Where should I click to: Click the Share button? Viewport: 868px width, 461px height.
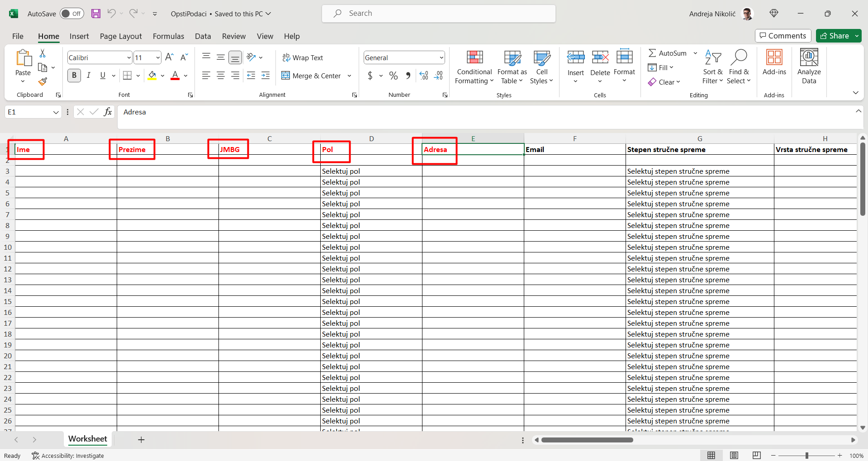pos(835,36)
